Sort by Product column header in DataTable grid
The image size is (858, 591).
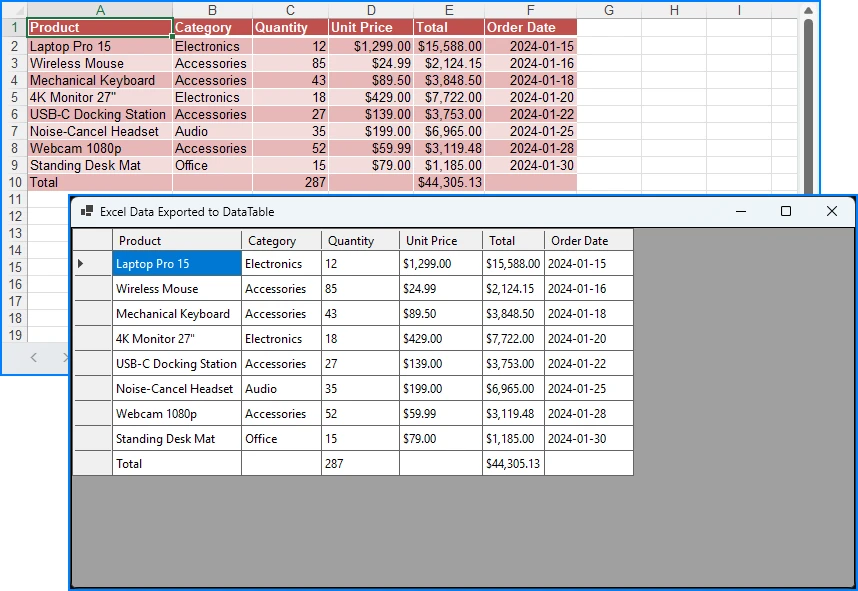pos(177,240)
